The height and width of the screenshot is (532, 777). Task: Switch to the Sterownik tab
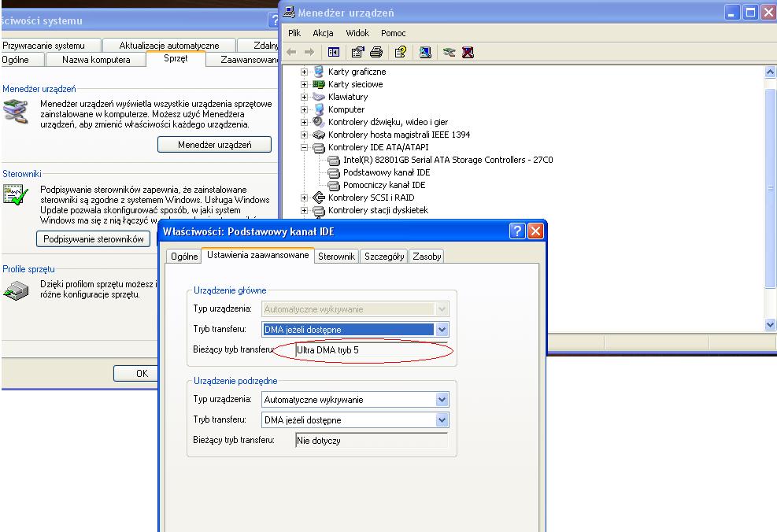click(336, 256)
